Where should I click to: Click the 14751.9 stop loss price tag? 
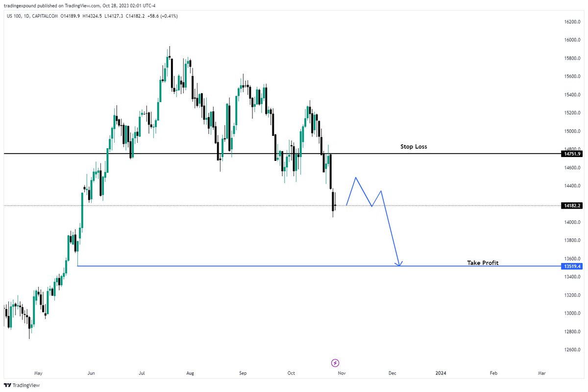[x=571, y=154]
